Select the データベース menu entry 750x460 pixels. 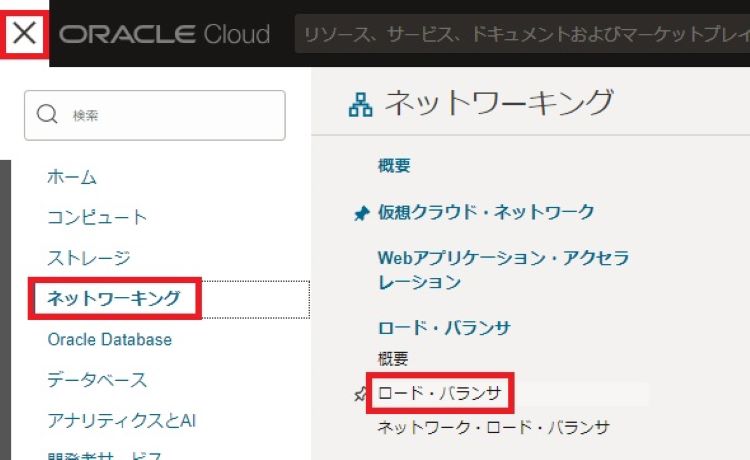point(97,380)
